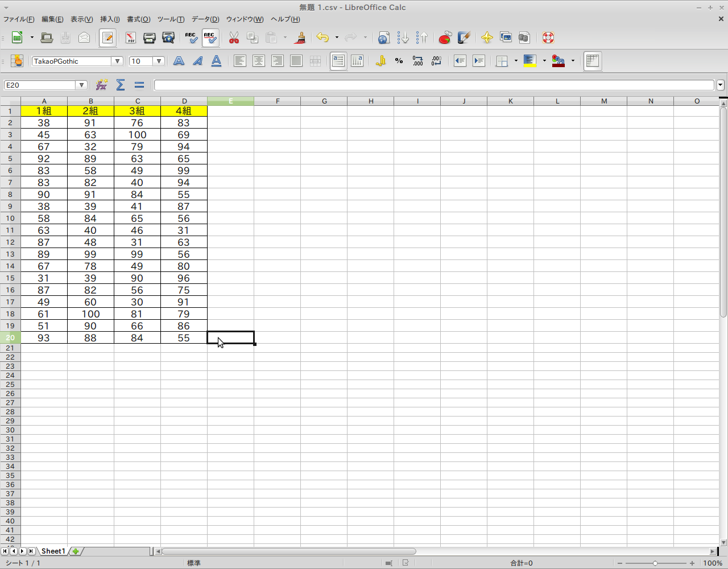728x569 pixels.
Task: Open the データ(D) menu
Action: [205, 19]
